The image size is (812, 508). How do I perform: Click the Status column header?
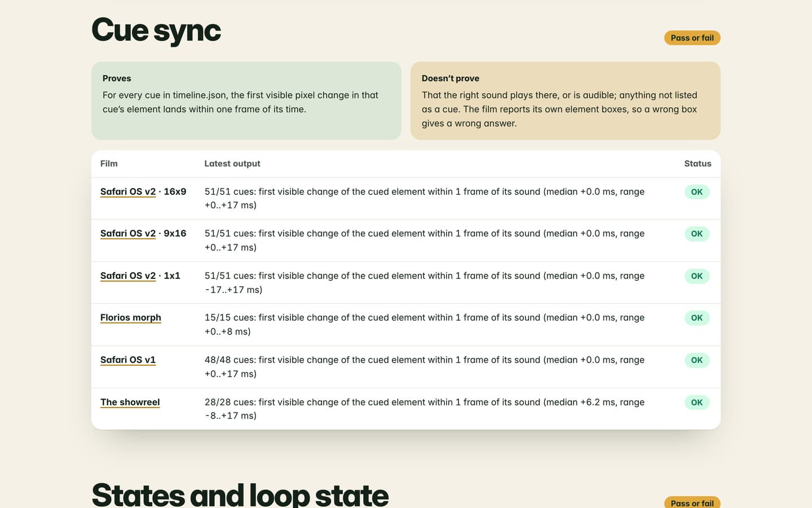(x=698, y=164)
